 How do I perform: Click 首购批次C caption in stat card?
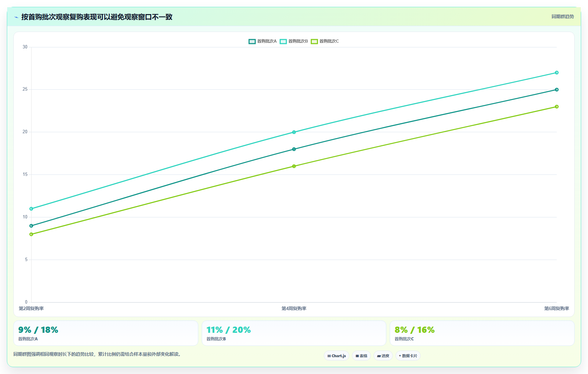(x=404, y=339)
